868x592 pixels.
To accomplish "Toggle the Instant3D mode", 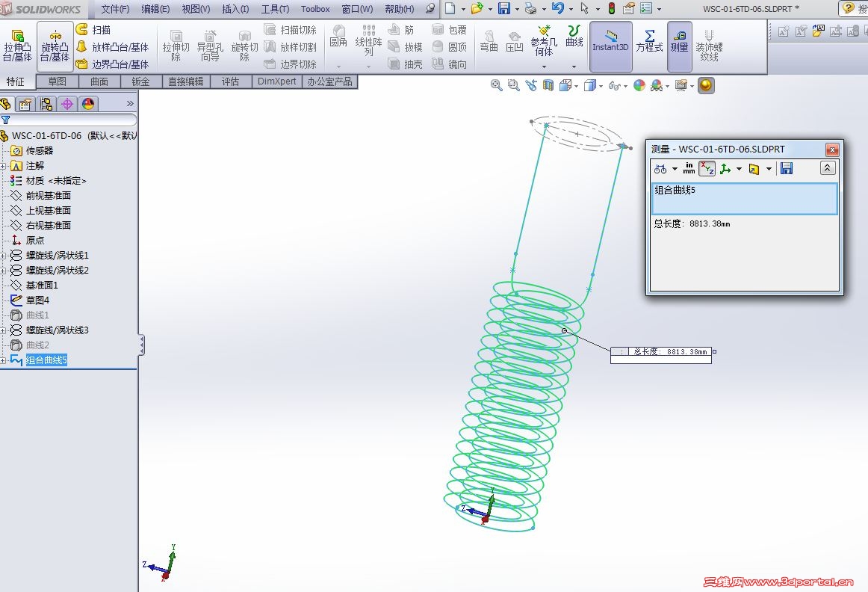I will coord(610,46).
